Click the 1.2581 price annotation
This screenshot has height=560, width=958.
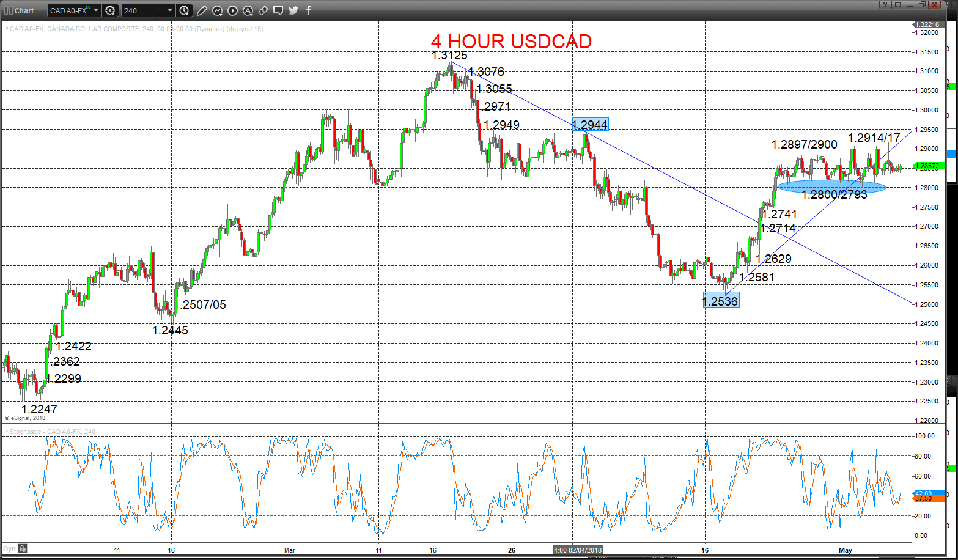(757, 277)
